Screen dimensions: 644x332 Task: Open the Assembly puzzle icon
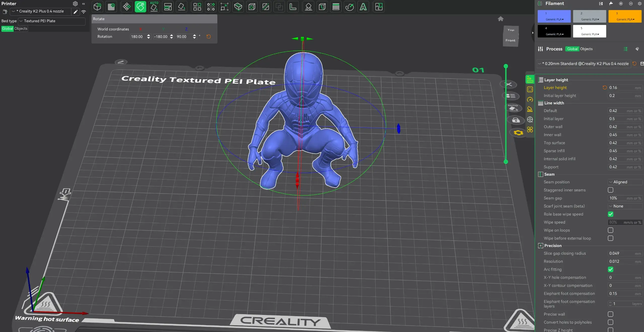pos(379,7)
